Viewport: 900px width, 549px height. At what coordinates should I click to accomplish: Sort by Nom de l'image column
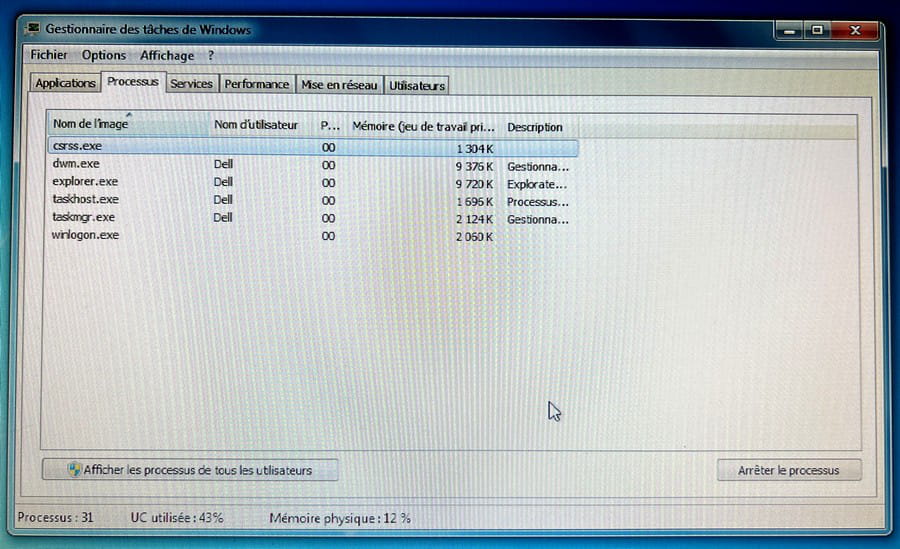click(x=127, y=123)
